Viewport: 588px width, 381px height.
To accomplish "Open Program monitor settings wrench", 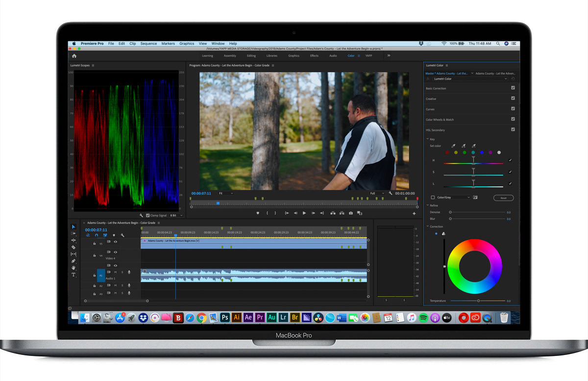I will (391, 193).
